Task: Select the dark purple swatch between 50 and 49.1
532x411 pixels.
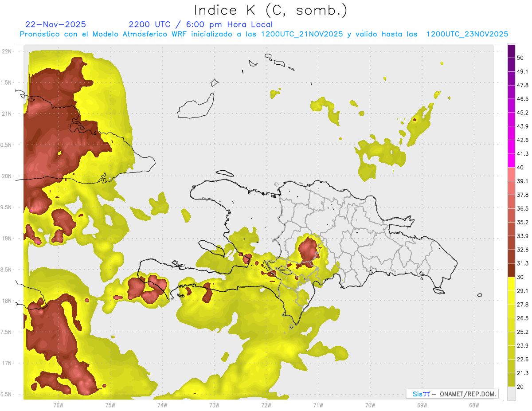Action: point(511,65)
